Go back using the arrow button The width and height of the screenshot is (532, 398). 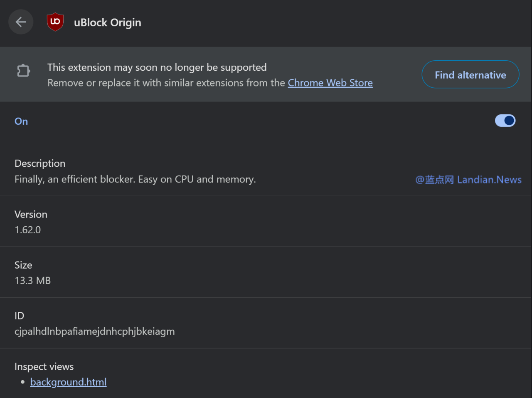click(21, 22)
